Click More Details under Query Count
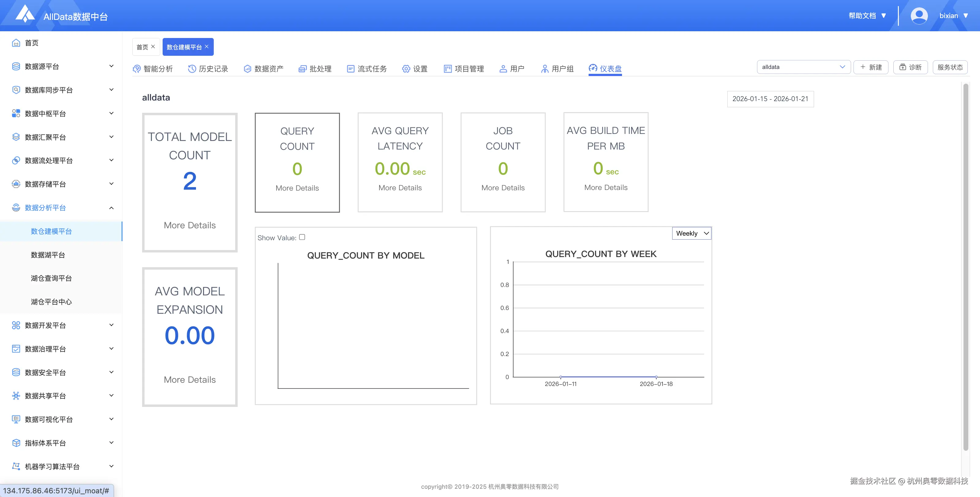The image size is (980, 497). click(297, 188)
